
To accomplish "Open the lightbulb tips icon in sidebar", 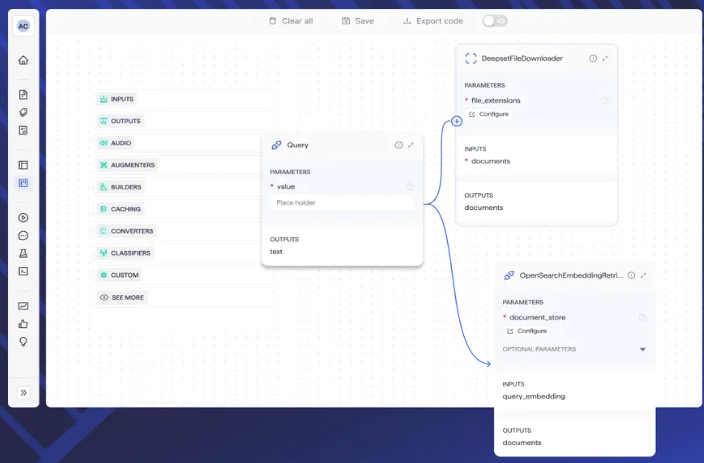I will click(x=23, y=342).
